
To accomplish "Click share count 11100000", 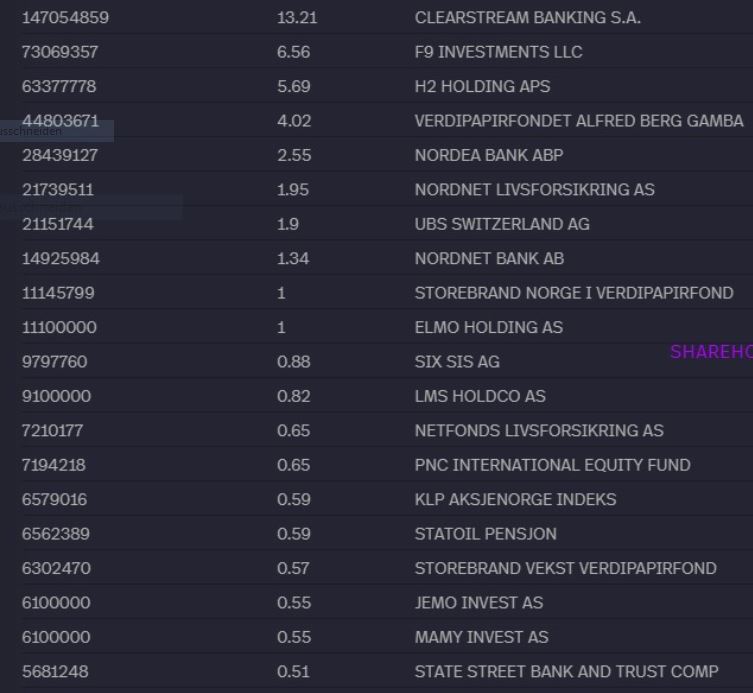I will (59, 328).
